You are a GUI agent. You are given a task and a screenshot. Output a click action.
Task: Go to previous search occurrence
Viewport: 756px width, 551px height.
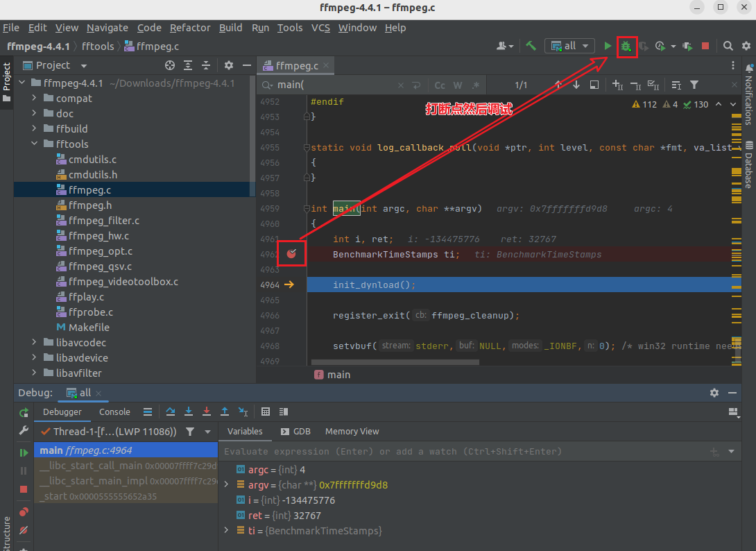558,85
